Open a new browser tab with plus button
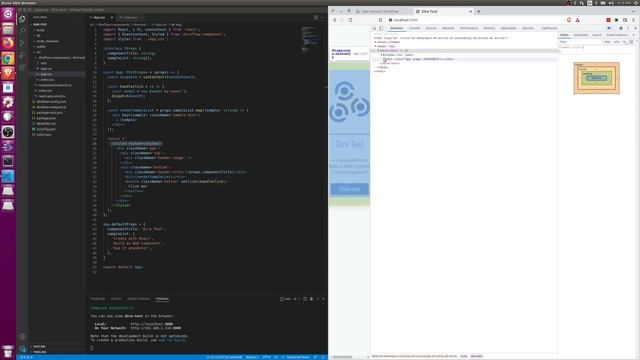The image size is (640, 360). pos(478,11)
